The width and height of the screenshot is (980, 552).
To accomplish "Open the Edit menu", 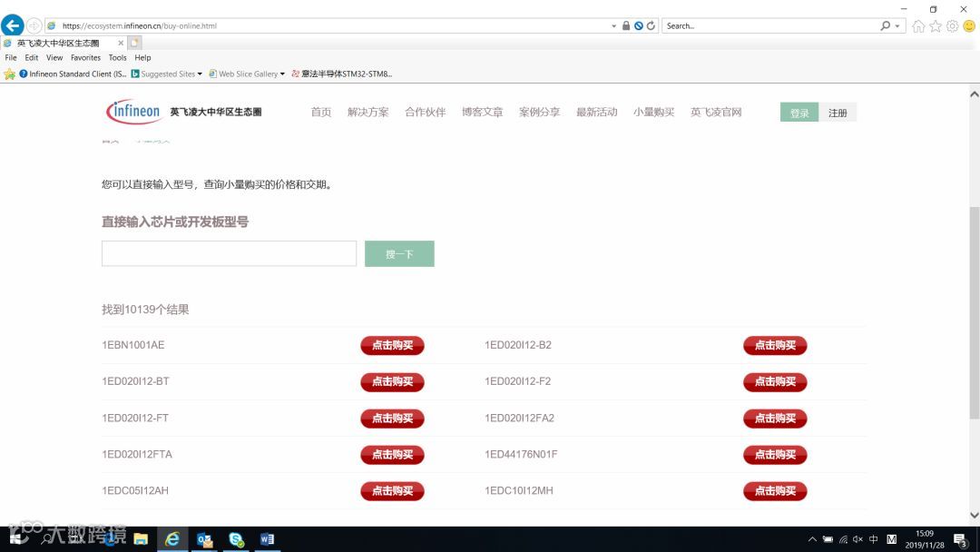I will [x=31, y=57].
